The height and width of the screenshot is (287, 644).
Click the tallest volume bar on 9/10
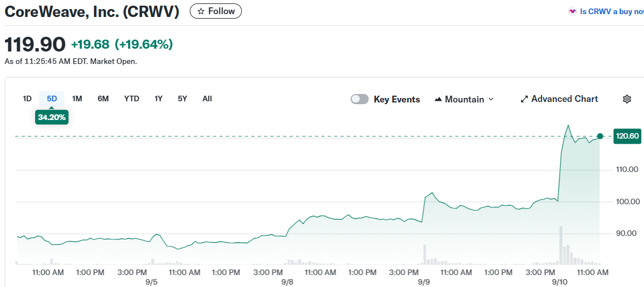pos(561,245)
